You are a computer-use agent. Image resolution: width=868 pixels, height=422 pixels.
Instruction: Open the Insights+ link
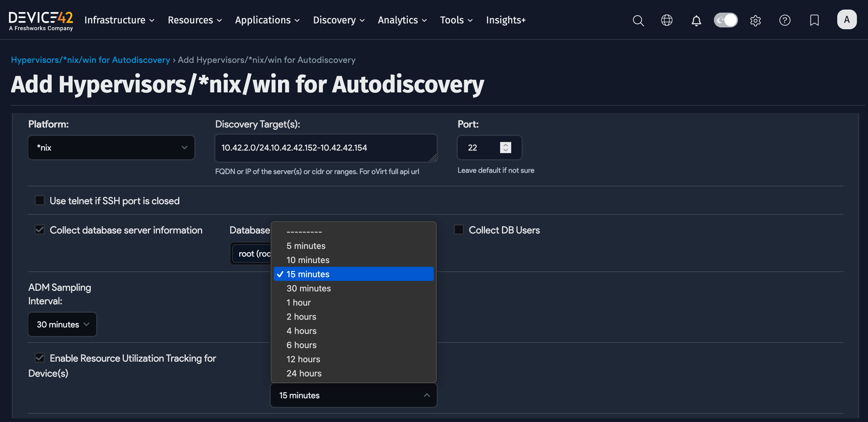point(505,20)
